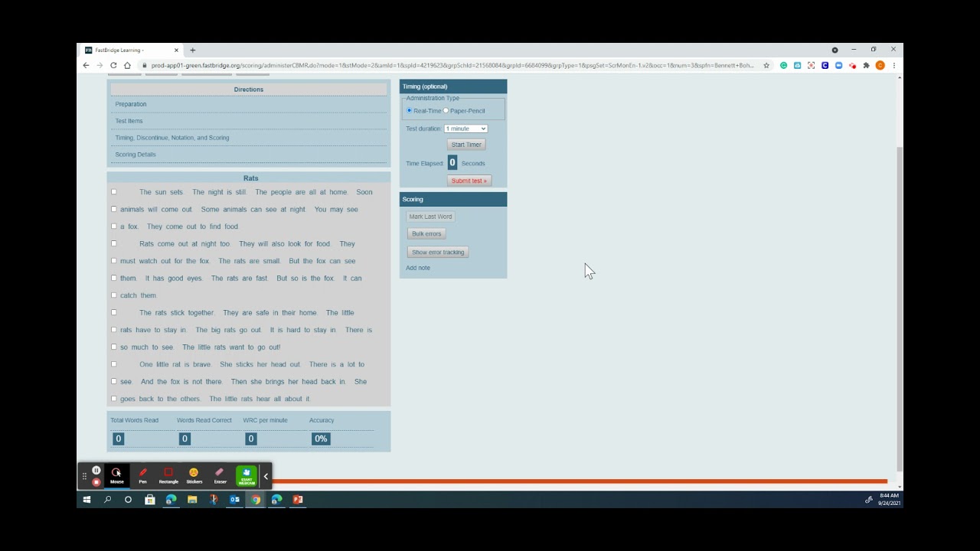The image size is (980, 551).
Task: Go forward in Chrome
Action: [x=100, y=66]
